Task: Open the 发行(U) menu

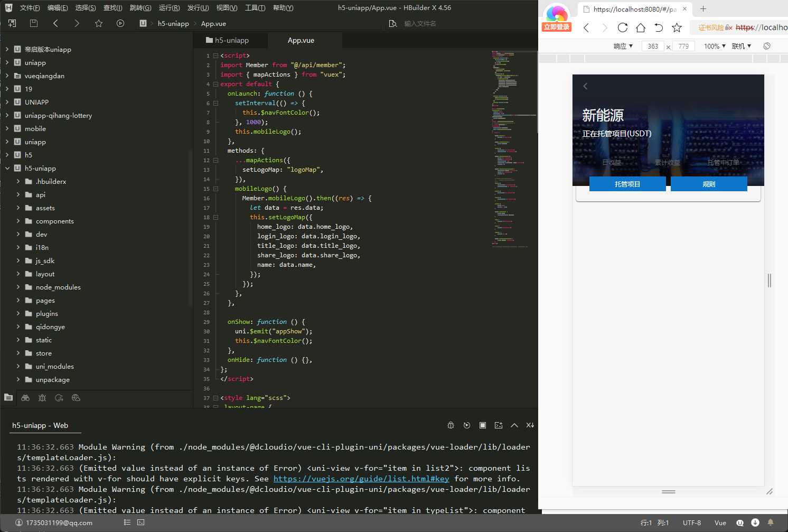Action: tap(198, 8)
